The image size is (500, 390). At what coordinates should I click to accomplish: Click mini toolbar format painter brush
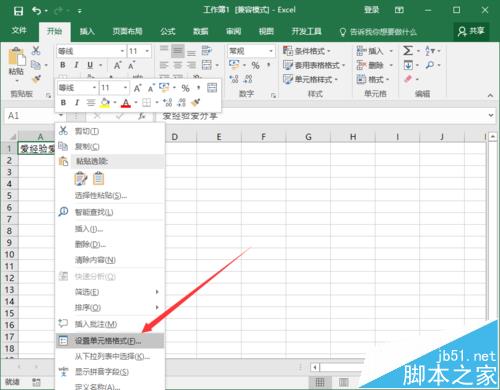tap(196, 102)
